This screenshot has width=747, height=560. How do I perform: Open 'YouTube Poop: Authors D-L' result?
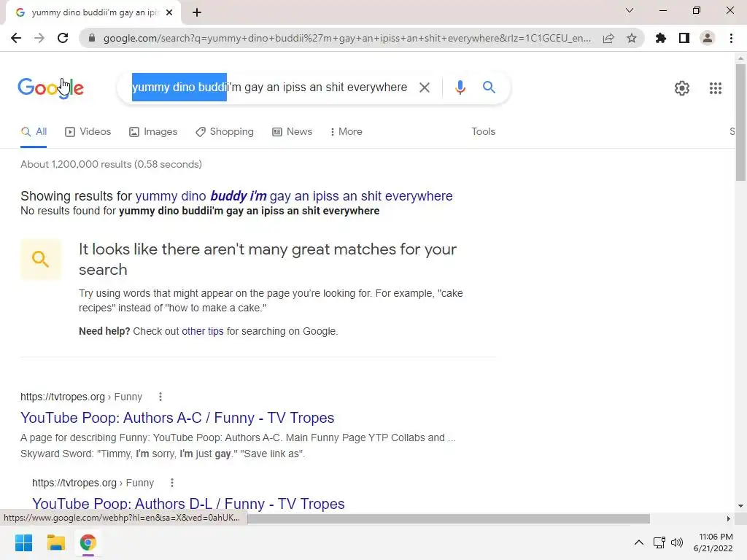(x=188, y=504)
